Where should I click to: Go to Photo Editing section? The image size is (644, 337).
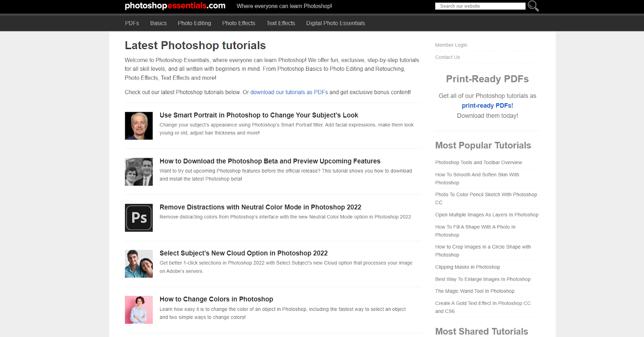point(194,23)
